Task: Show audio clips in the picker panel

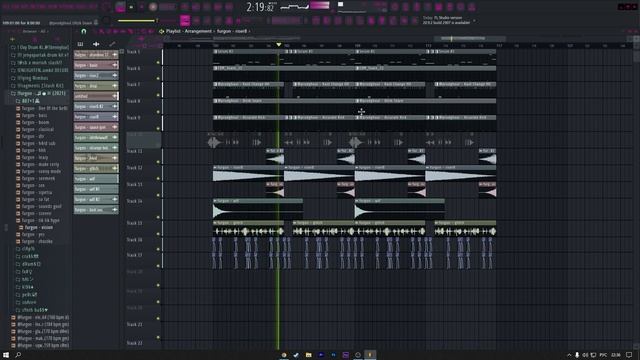Action: pos(96,44)
